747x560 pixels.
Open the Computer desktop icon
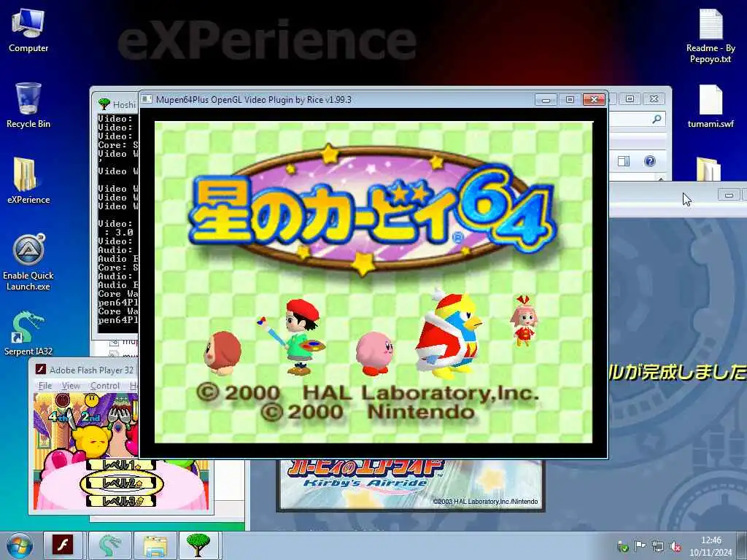tap(28, 31)
